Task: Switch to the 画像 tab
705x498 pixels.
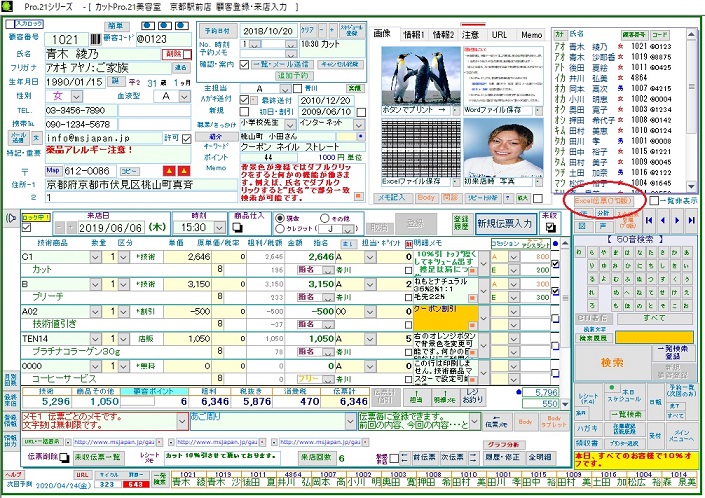Action: point(382,34)
